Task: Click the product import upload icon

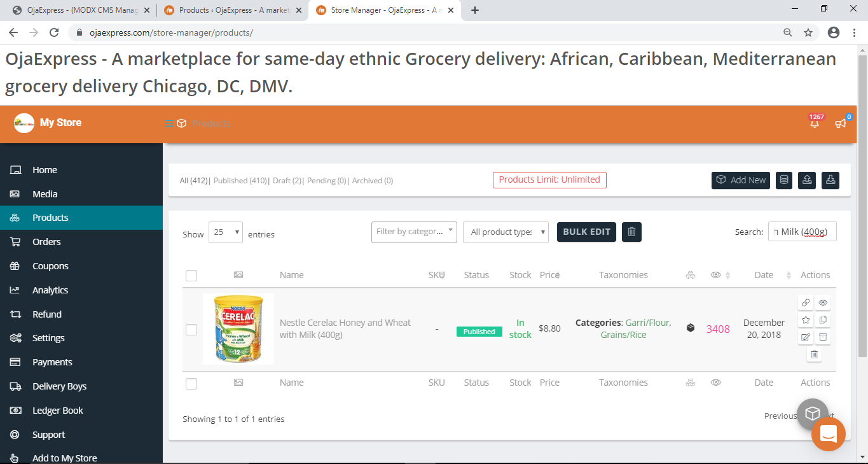Action: [807, 180]
